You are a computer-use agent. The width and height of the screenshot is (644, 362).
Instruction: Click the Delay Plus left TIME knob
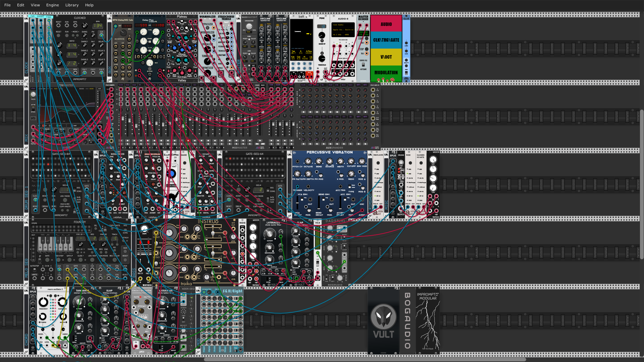144,32
